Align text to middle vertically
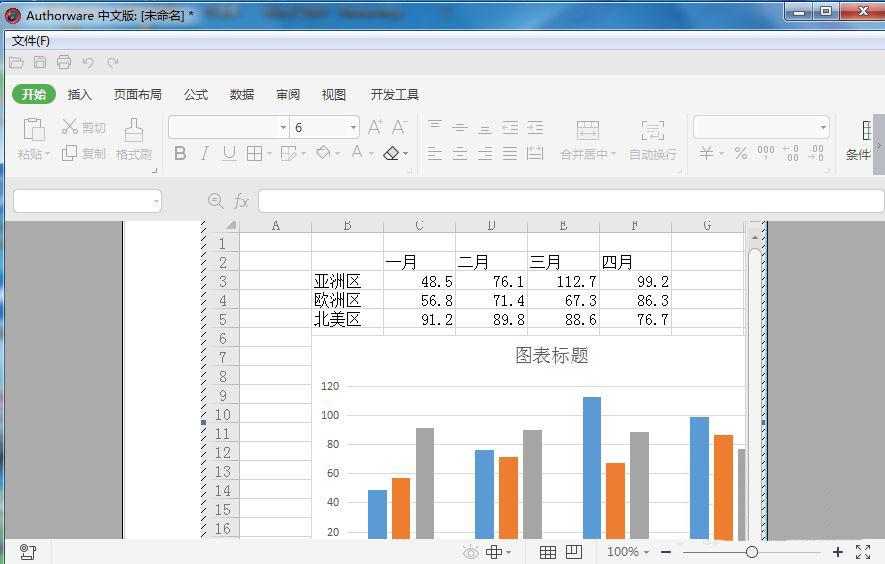Screen dimensions: 885x564 460,128
